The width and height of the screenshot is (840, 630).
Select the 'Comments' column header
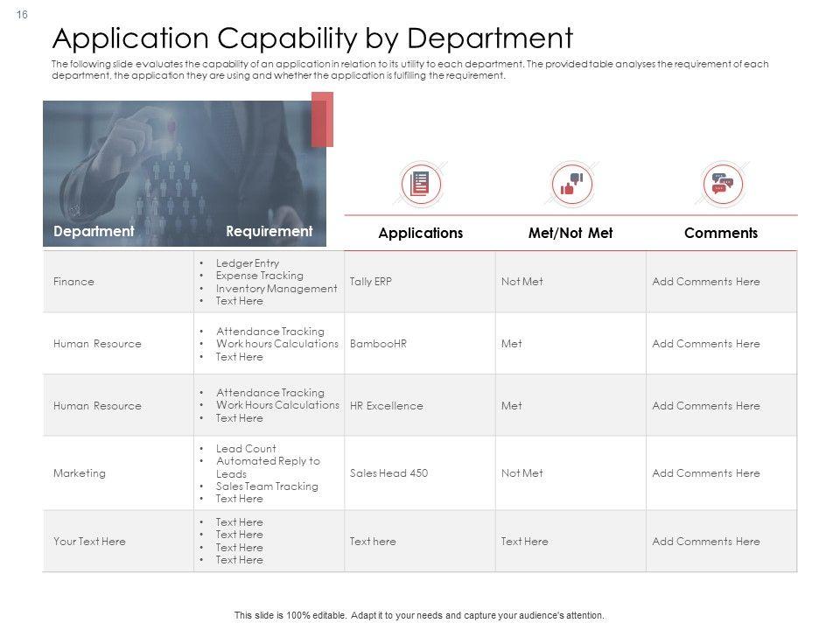tap(721, 233)
